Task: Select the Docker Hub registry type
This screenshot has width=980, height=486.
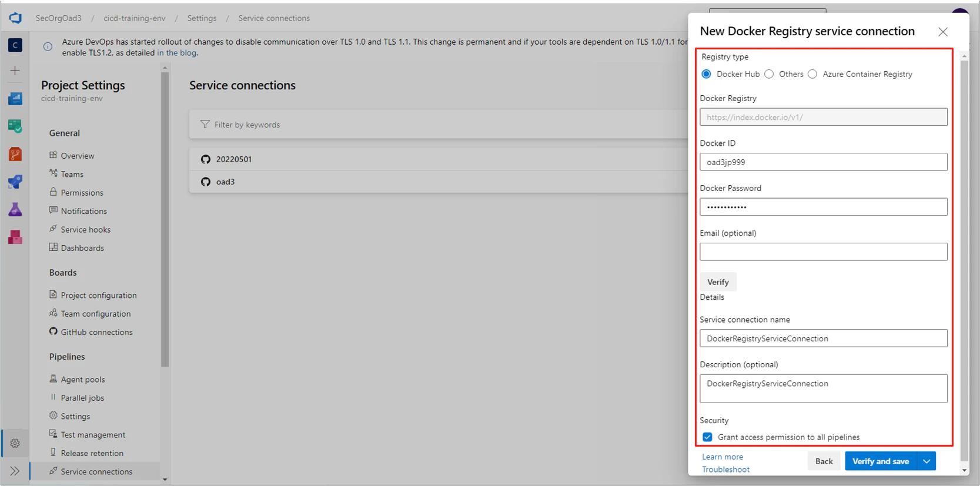Action: 707,74
